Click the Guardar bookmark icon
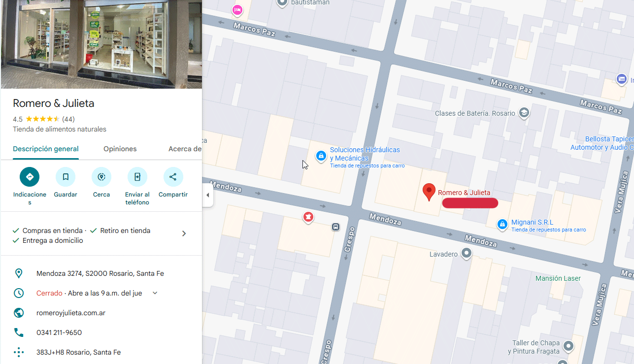This screenshot has width=634, height=364. pos(66,177)
